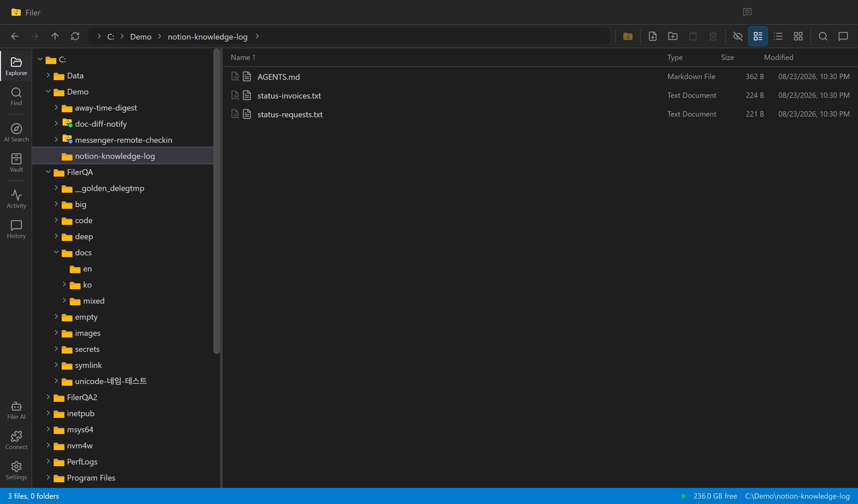The height and width of the screenshot is (504, 858).
Task: Open the Find sidebar panel
Action: coord(16,97)
